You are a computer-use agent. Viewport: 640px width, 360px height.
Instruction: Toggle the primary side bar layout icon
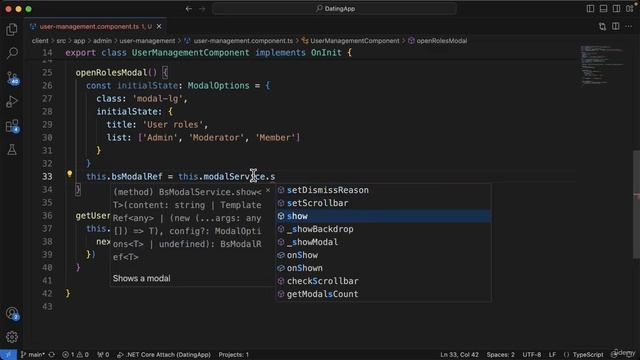tap(590, 9)
